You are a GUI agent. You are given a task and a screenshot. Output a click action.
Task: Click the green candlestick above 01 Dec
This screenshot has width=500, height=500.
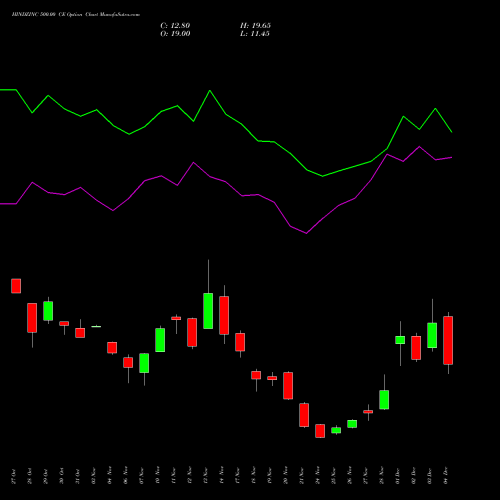click(400, 340)
